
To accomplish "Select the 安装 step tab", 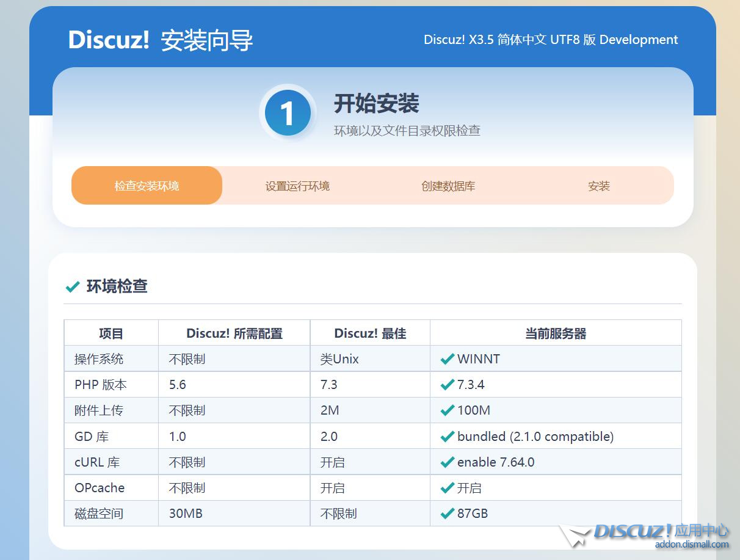I will 599,186.
